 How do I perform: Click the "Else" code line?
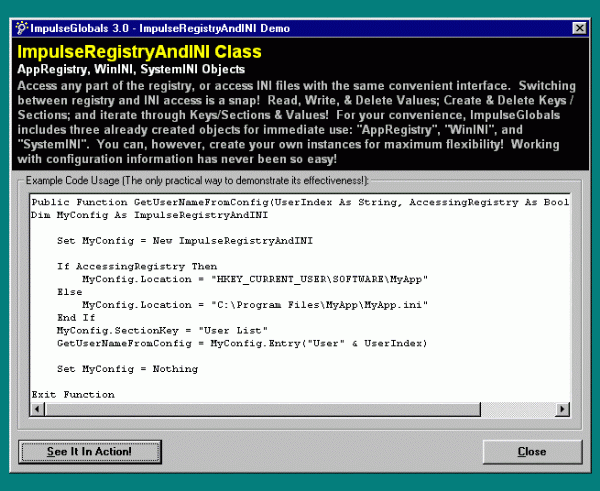point(70,292)
